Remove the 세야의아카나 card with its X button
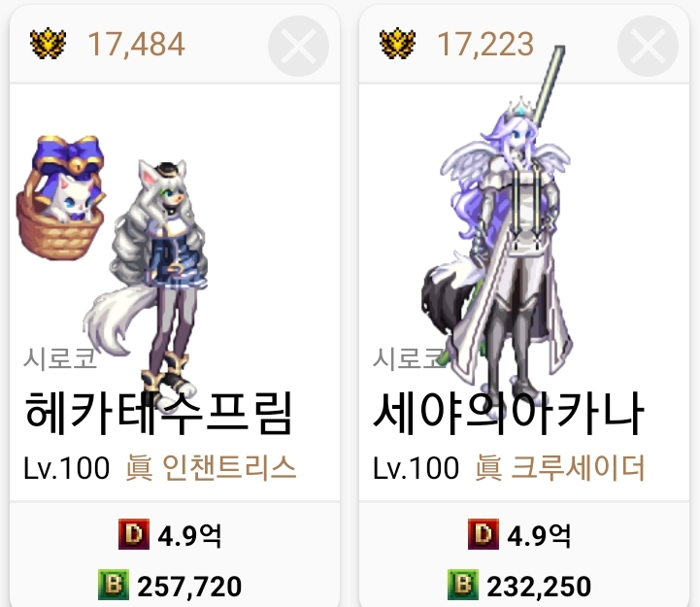The image size is (700, 607). pos(648,46)
